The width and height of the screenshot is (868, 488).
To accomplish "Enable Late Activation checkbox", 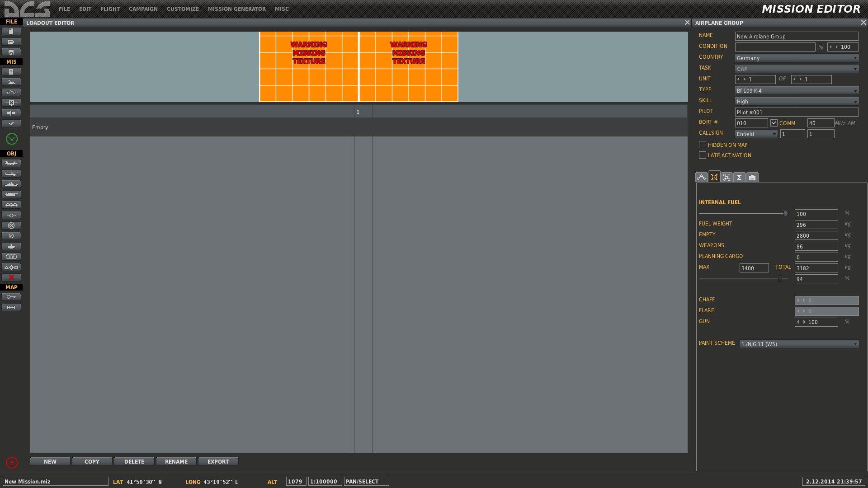I will (703, 155).
